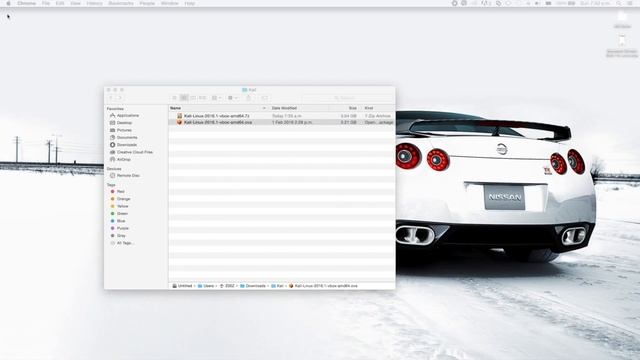Open the File menu
Screen dimensions: 640x360
[46, 3]
